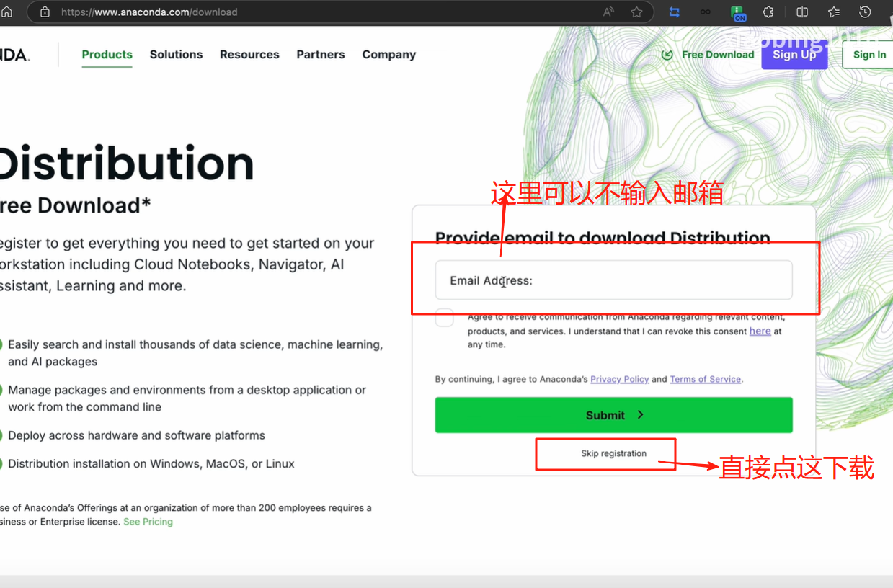Open the browser History icon
Screen dimensions: 893x588
click(866, 12)
